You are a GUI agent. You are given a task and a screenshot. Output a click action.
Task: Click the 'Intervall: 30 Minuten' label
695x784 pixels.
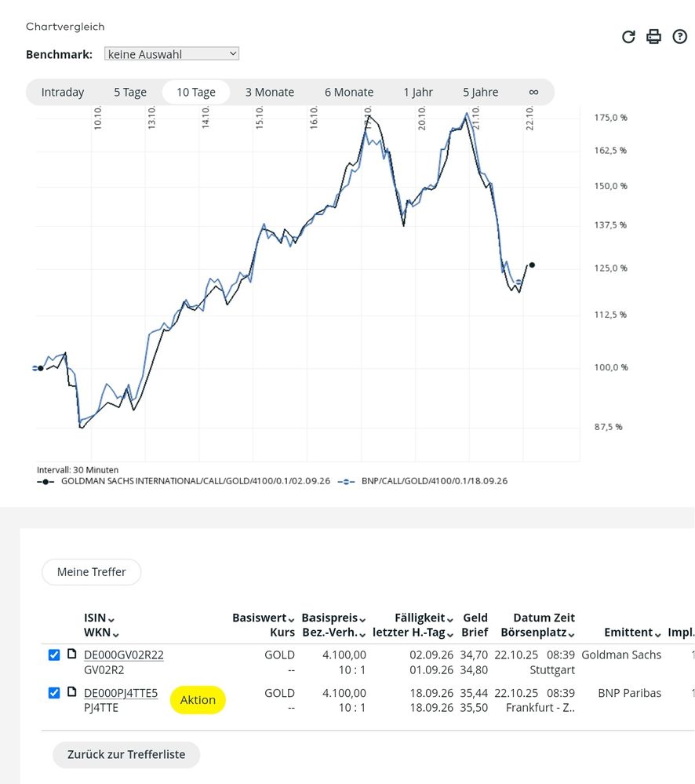pos(78,470)
